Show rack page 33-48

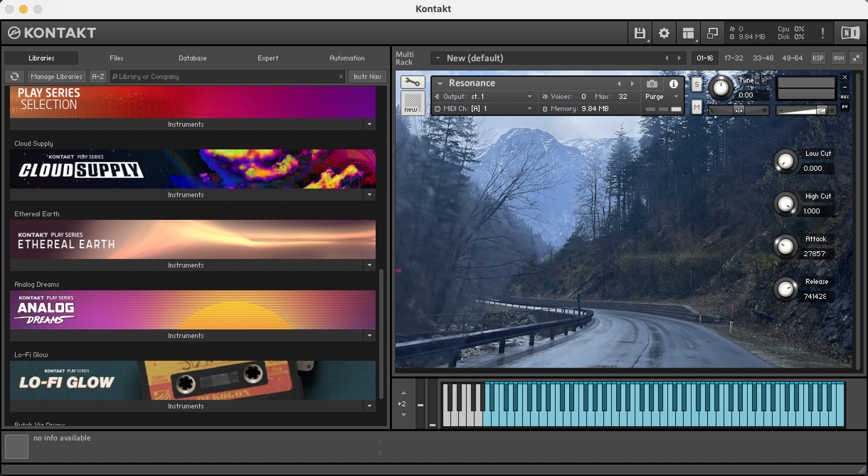coord(763,58)
